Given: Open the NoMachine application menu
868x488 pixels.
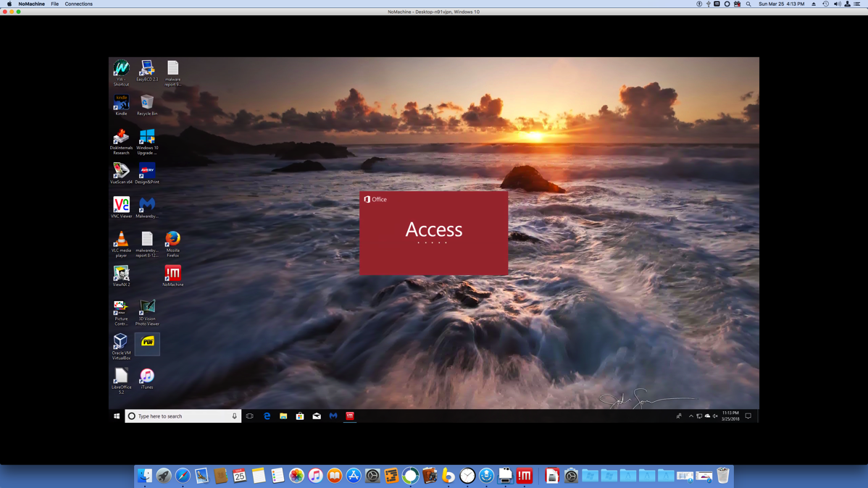Looking at the screenshot, I should click(x=32, y=4).
